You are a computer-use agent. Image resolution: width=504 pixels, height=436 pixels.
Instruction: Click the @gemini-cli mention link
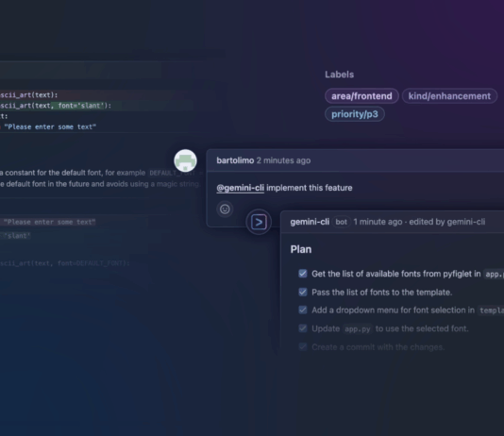pos(240,188)
